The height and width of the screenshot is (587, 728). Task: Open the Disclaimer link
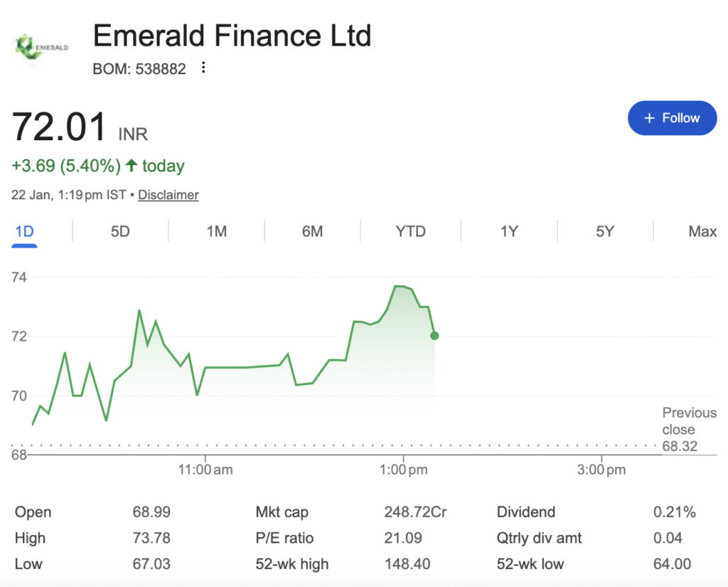click(168, 195)
